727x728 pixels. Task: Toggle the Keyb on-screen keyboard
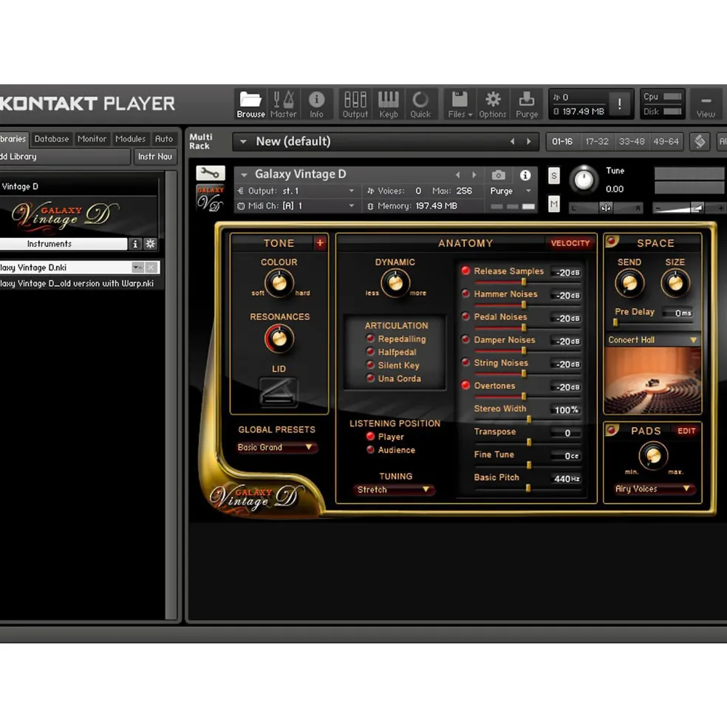coord(388,104)
